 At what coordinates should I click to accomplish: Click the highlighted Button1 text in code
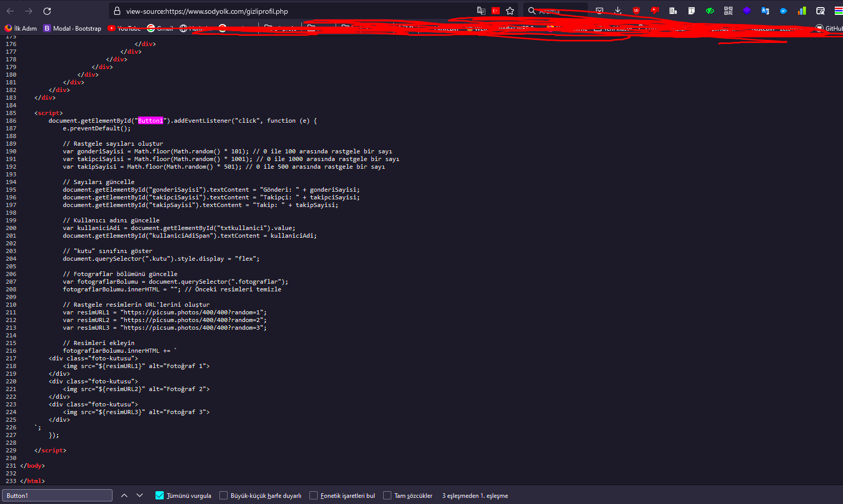150,121
